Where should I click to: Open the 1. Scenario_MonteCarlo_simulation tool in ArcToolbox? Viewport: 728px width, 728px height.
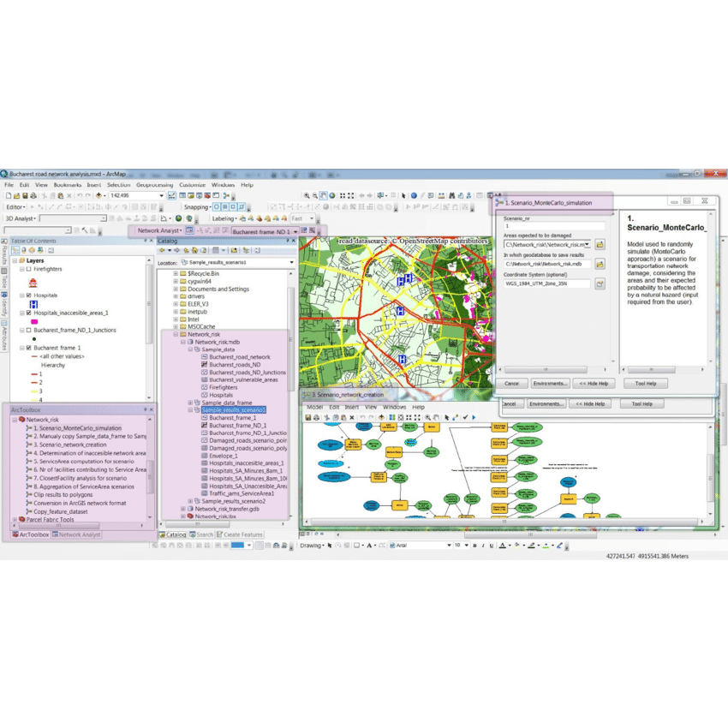[x=77, y=428]
